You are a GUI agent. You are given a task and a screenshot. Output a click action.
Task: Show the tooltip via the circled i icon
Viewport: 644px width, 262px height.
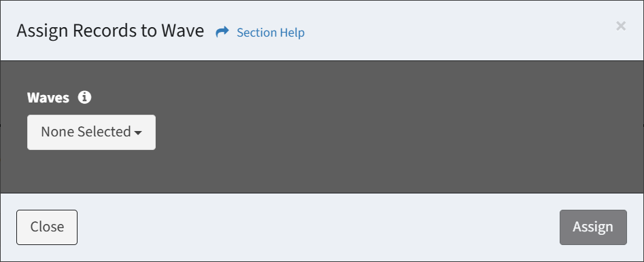(x=84, y=98)
